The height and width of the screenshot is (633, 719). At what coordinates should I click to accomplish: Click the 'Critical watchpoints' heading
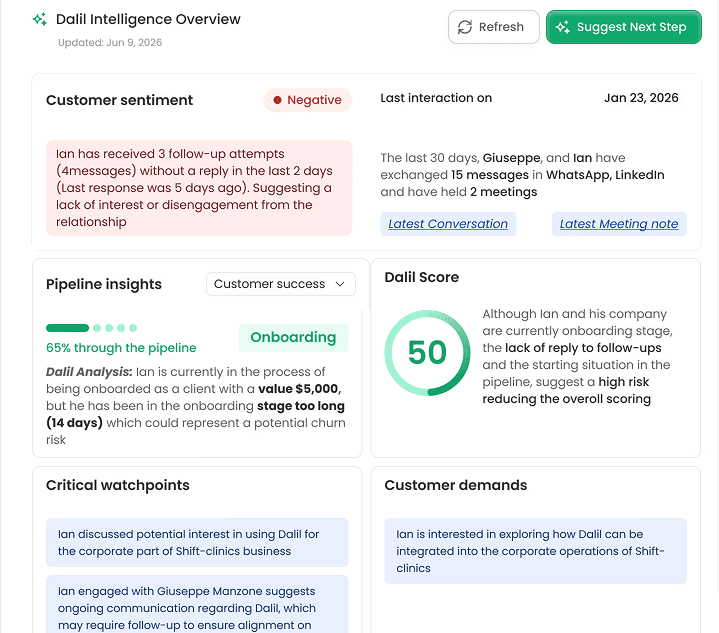tap(117, 485)
